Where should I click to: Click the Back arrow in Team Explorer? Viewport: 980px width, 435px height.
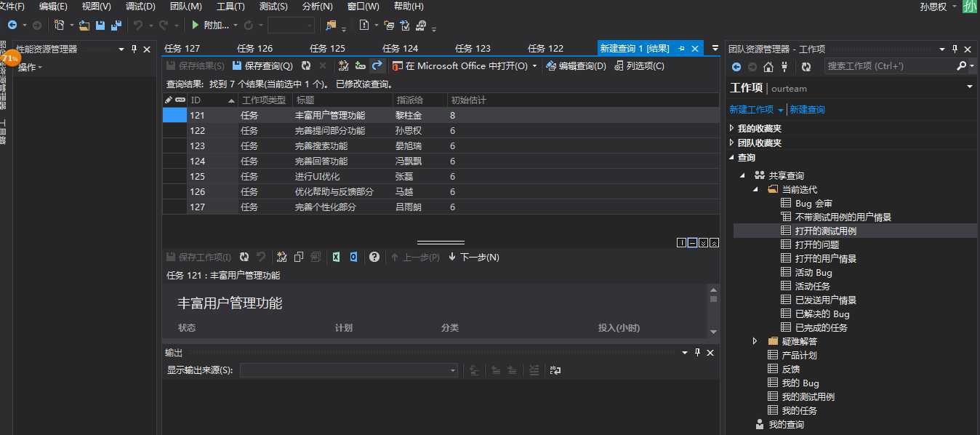point(736,67)
